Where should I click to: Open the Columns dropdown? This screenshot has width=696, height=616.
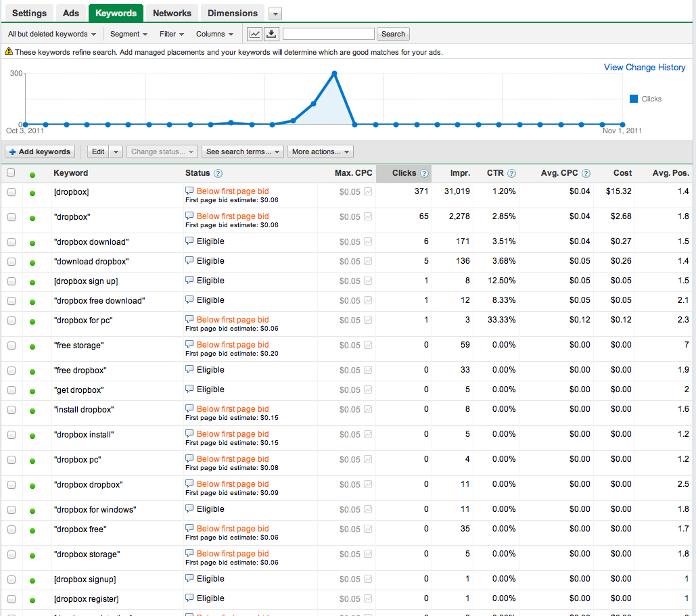(215, 34)
